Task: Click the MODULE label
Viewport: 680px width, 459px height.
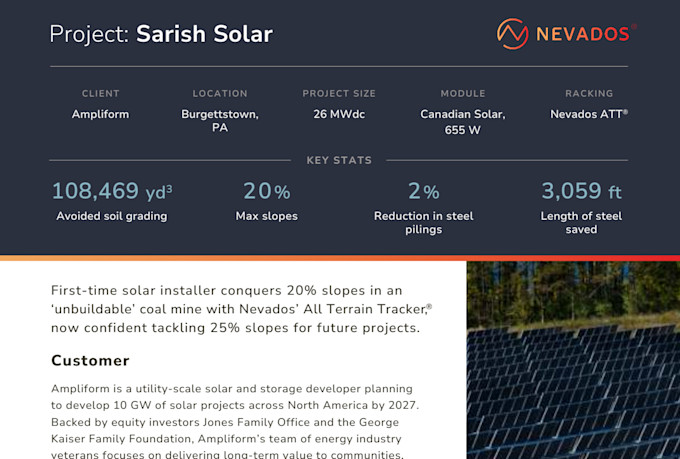Action: (463, 93)
